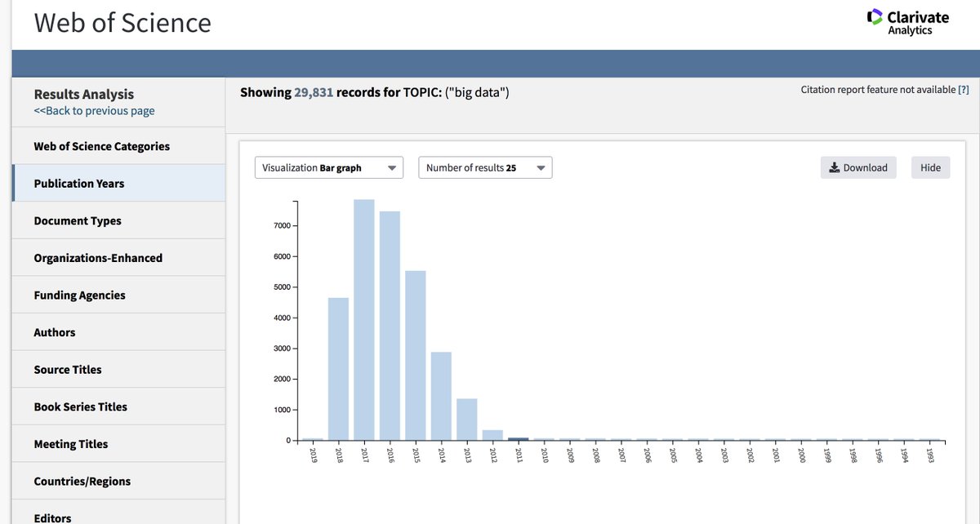Open the citation report help [?] link
Image resolution: width=980 pixels, height=524 pixels.
click(x=964, y=90)
